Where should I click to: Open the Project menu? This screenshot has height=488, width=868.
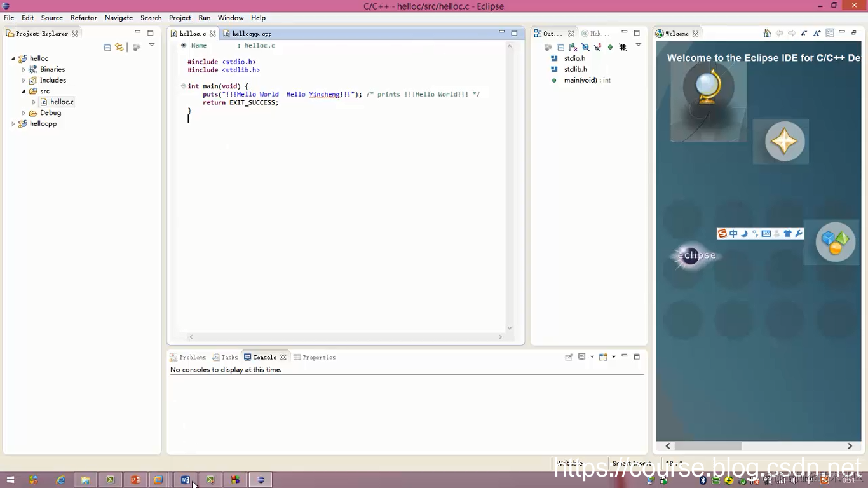coord(180,18)
